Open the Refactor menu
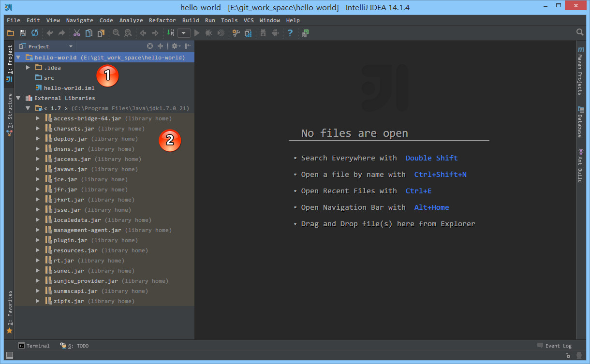The width and height of the screenshot is (590, 364). [x=162, y=20]
